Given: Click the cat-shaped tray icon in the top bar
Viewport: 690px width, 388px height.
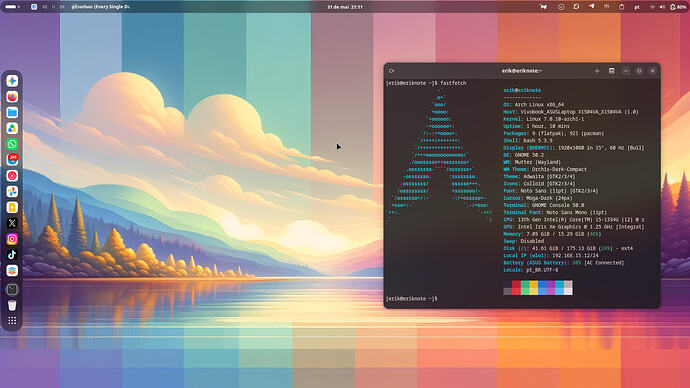Looking at the screenshot, I should 543,7.
